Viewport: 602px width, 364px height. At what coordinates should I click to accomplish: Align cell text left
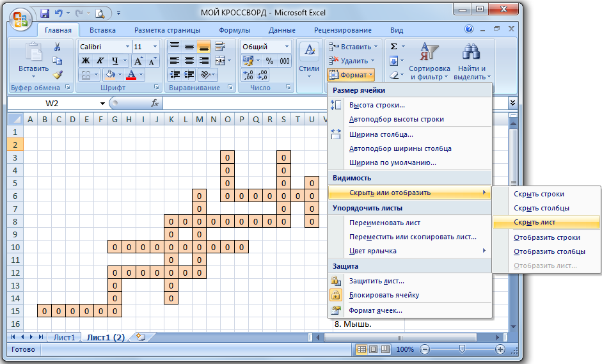175,61
